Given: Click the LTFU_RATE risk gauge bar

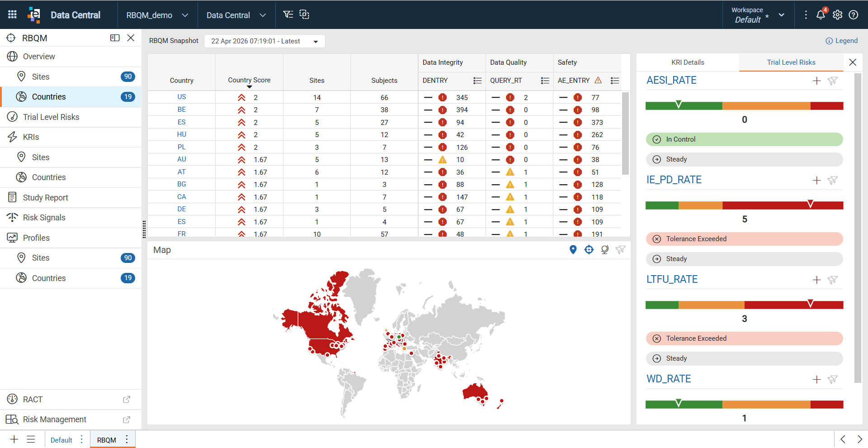Looking at the screenshot, I should click(x=744, y=305).
